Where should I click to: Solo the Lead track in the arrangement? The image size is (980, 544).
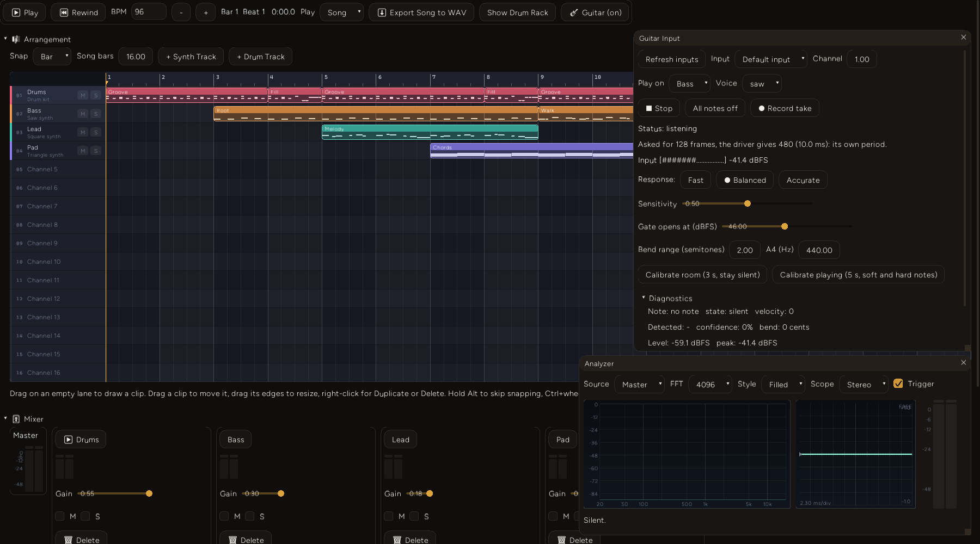point(96,132)
